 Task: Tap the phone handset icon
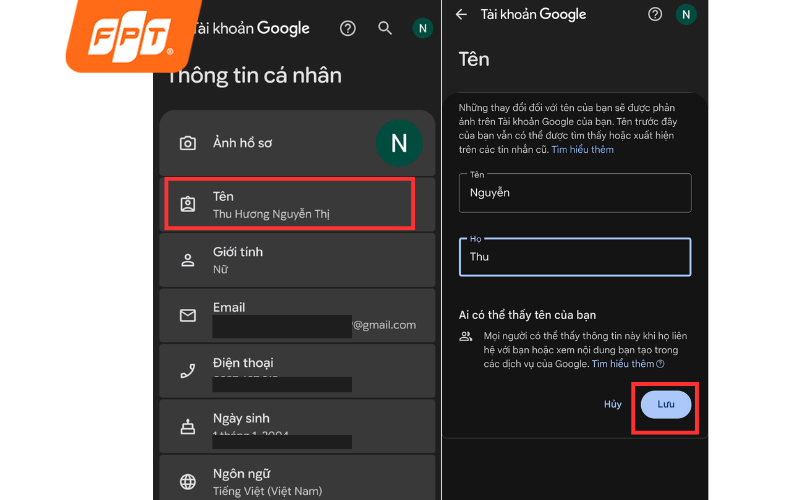pos(188,371)
